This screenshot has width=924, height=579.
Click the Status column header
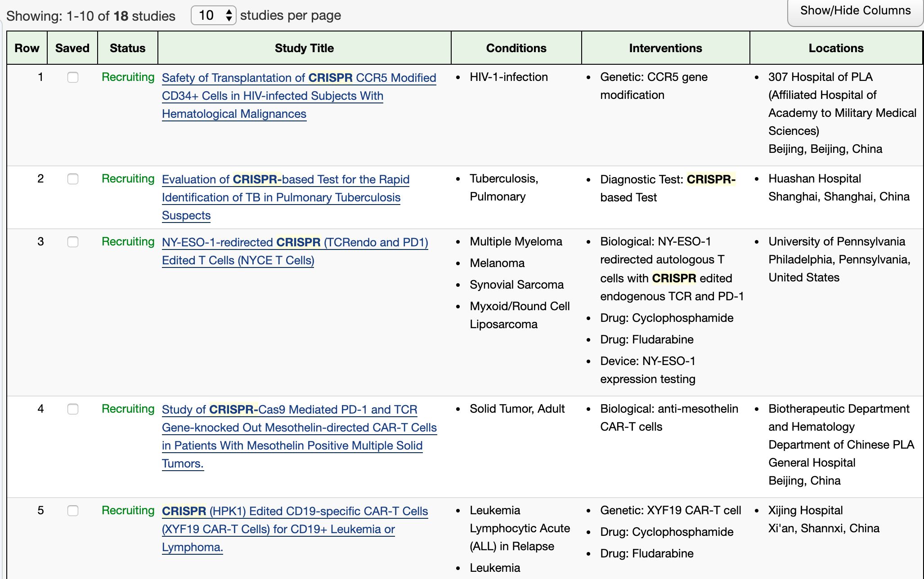coord(128,48)
